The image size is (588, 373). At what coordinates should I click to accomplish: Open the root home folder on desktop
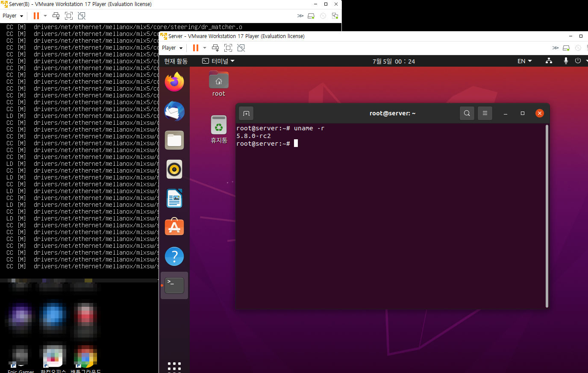219,84
